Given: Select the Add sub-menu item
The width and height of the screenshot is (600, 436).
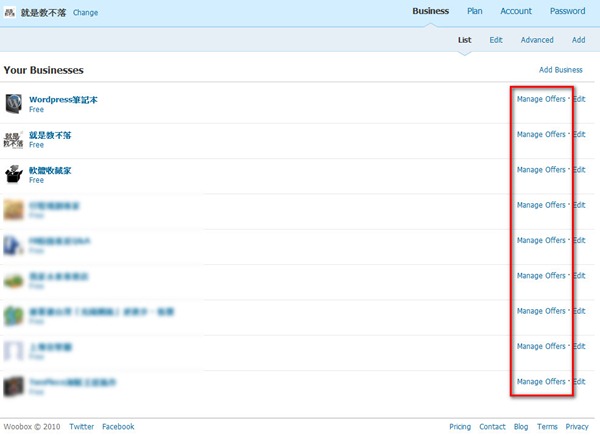Looking at the screenshot, I should pyautogui.click(x=578, y=41).
